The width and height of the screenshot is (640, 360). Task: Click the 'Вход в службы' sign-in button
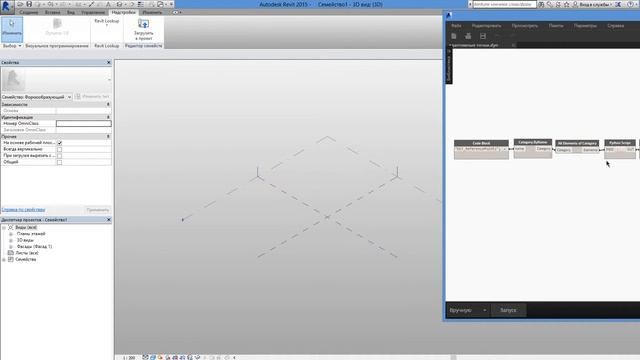(x=593, y=4)
